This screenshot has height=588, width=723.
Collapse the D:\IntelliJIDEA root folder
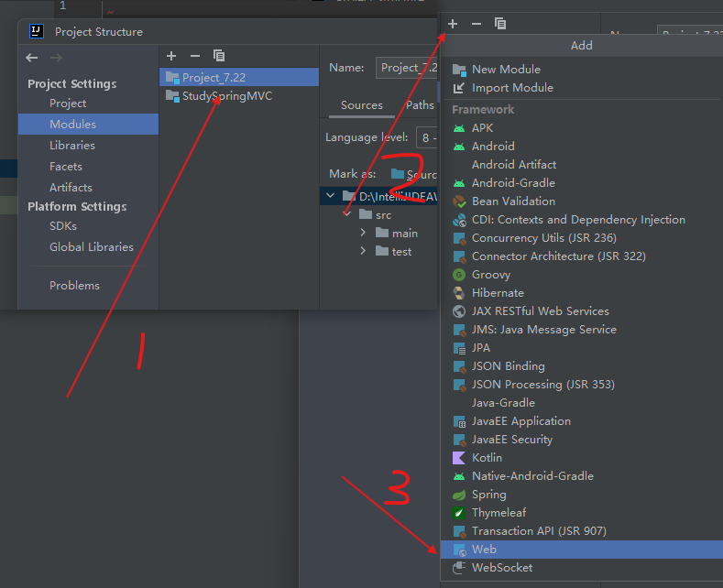coord(330,196)
